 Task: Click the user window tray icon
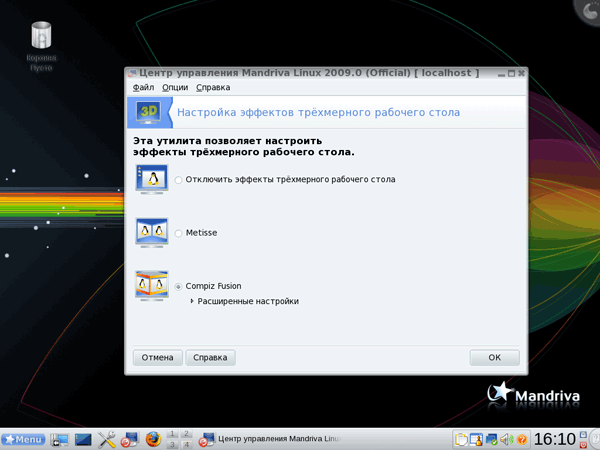(476, 439)
